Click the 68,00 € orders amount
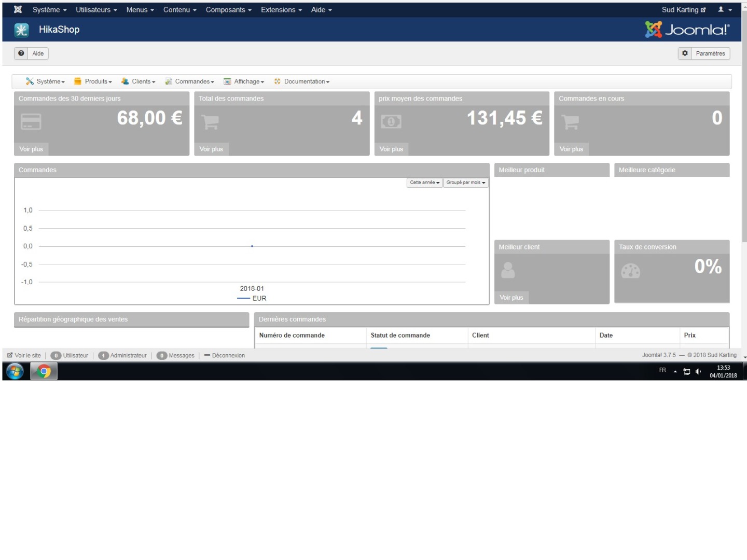The width and height of the screenshot is (747, 560). [150, 118]
